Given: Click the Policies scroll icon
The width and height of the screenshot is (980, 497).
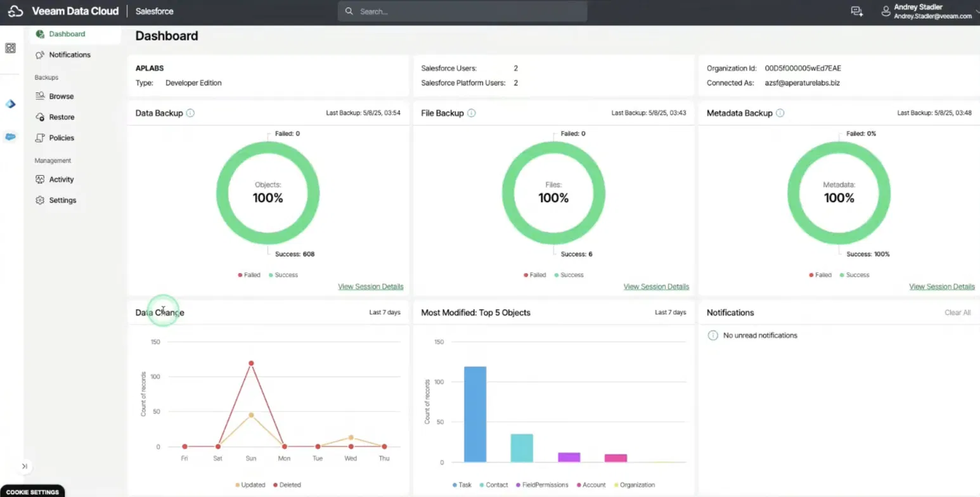Looking at the screenshot, I should click(40, 138).
